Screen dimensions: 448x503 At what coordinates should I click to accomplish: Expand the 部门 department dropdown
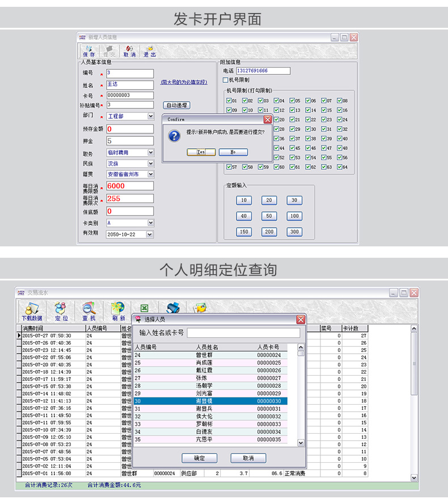point(150,116)
